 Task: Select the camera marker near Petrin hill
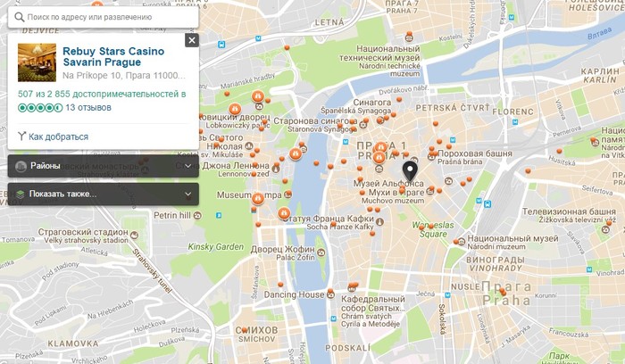coord(197,215)
